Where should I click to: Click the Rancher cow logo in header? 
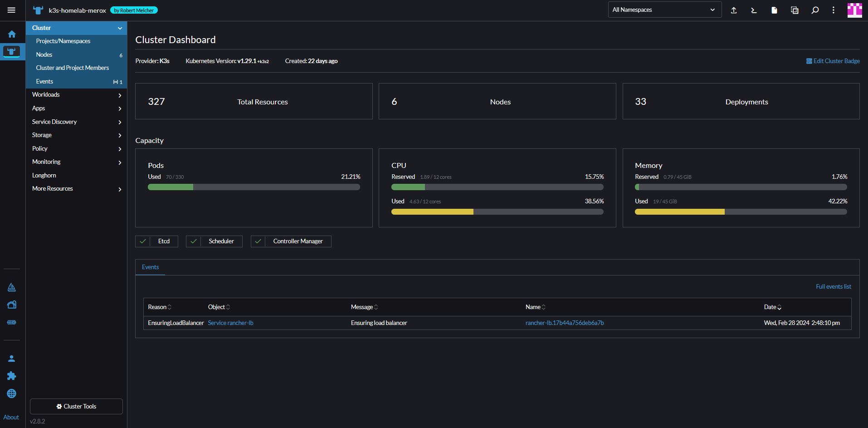point(38,10)
